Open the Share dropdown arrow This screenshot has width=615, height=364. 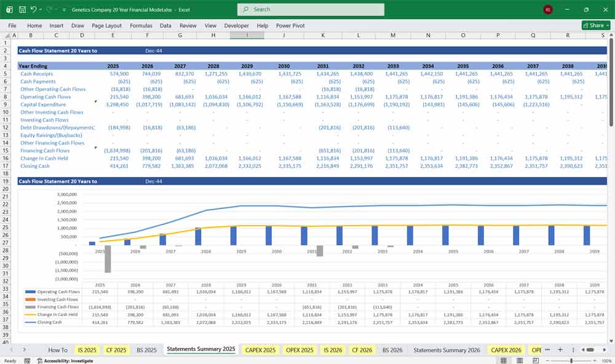coord(608,25)
